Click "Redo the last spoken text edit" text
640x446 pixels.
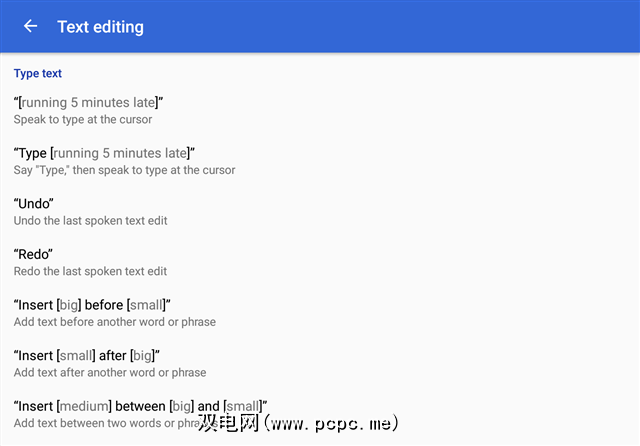(90, 271)
